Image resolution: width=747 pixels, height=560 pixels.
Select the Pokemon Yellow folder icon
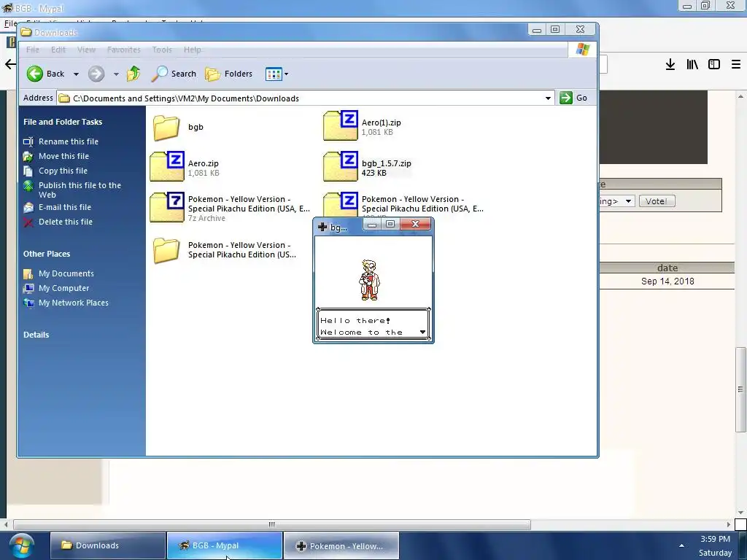[166, 250]
